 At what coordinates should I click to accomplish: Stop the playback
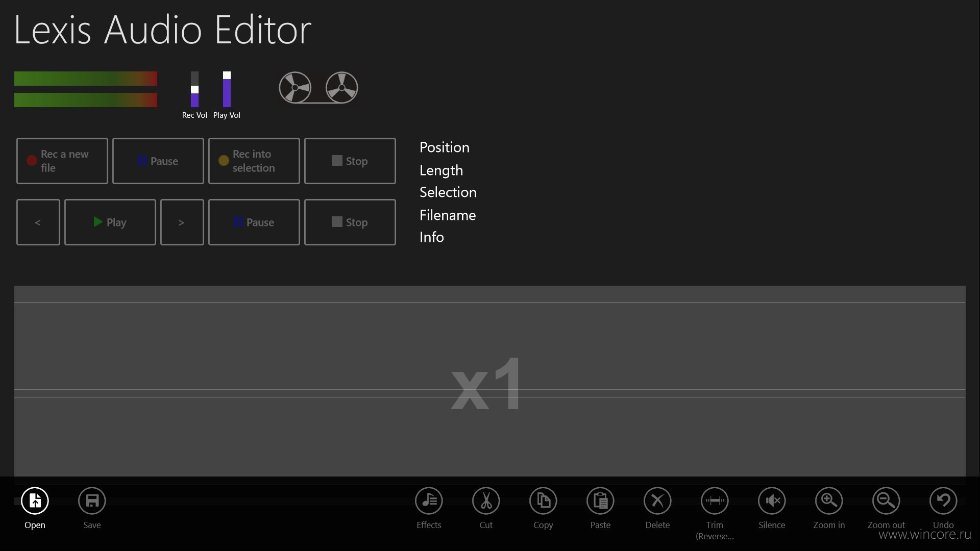pos(350,222)
